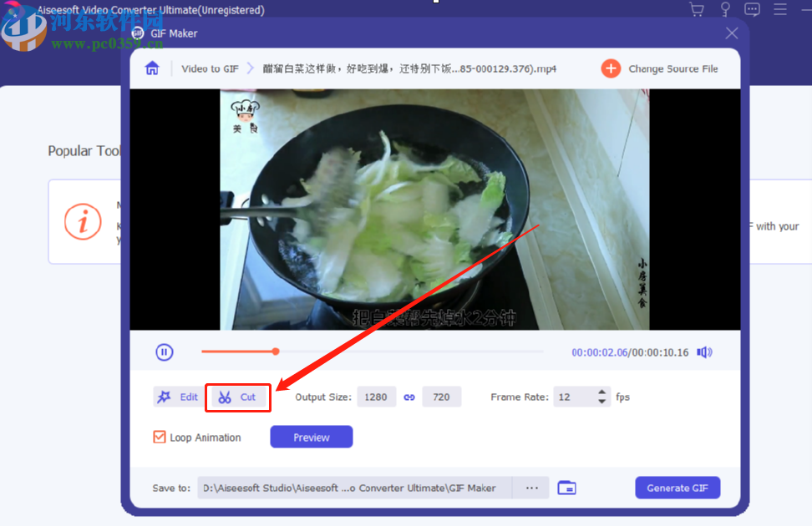This screenshot has height=526, width=812.
Task: Click the red plus Change Source File icon
Action: (x=611, y=68)
